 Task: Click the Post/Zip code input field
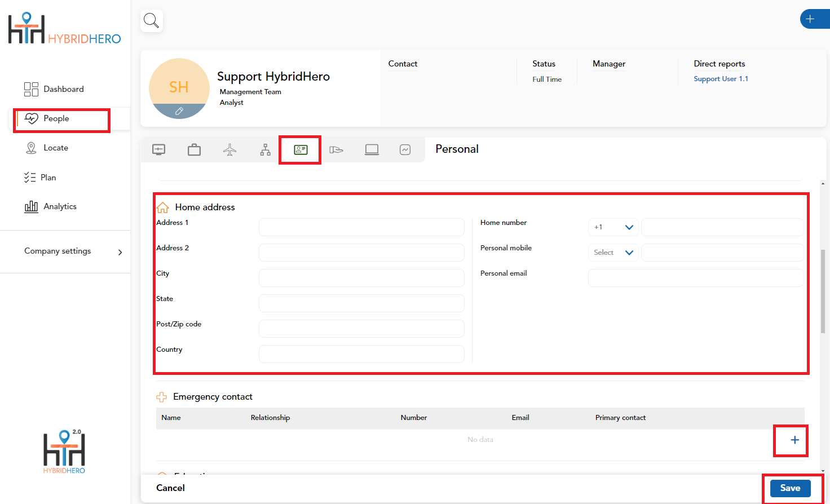tap(361, 329)
